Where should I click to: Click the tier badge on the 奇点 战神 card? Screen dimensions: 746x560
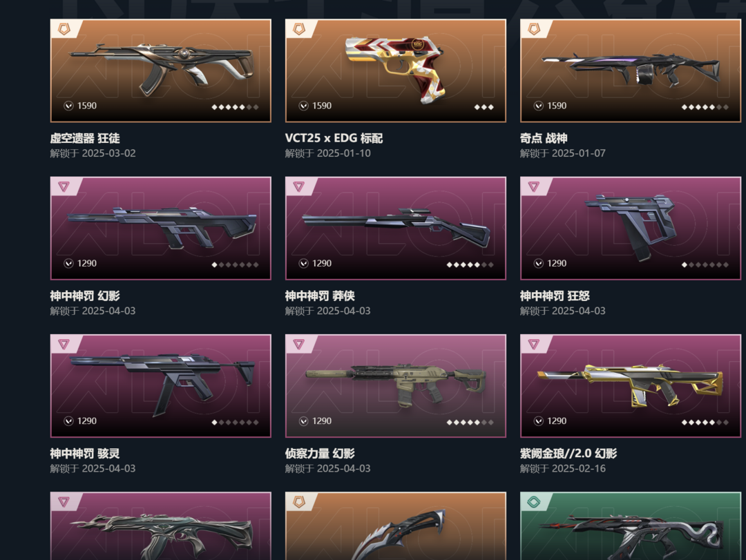point(534,29)
